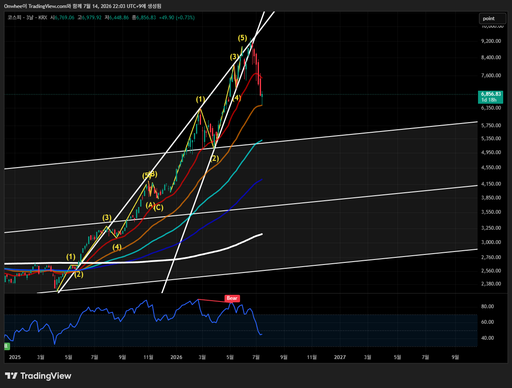This screenshot has height=388, width=512.
Task: Click the point unit button
Action: 492,19
